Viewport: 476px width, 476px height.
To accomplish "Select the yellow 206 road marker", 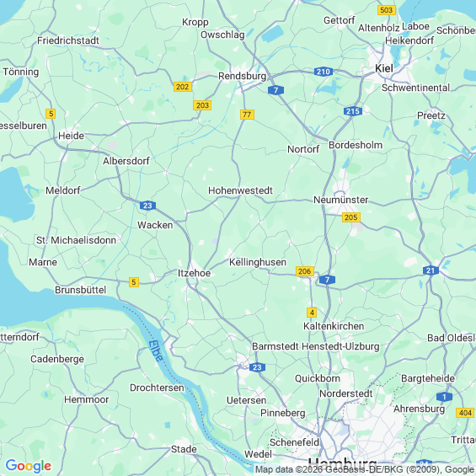I will click(305, 271).
